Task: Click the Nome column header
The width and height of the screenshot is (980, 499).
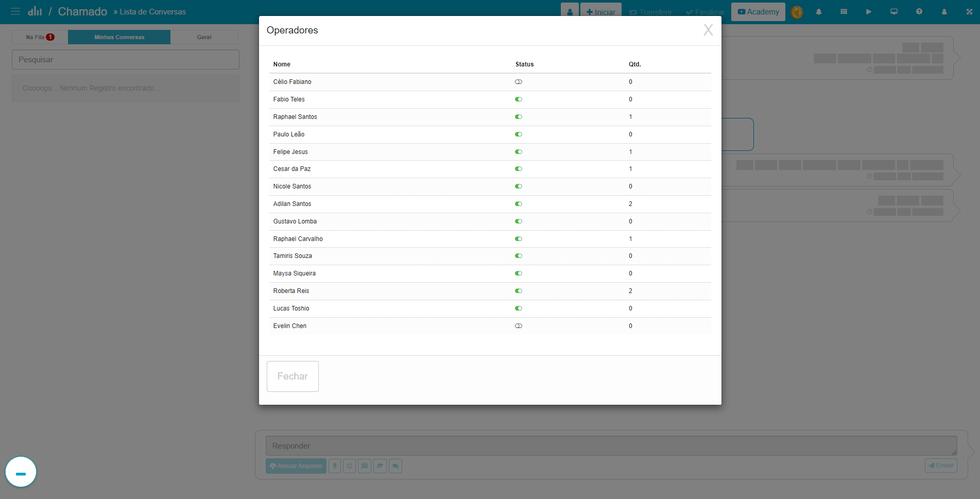Action: coord(282,64)
